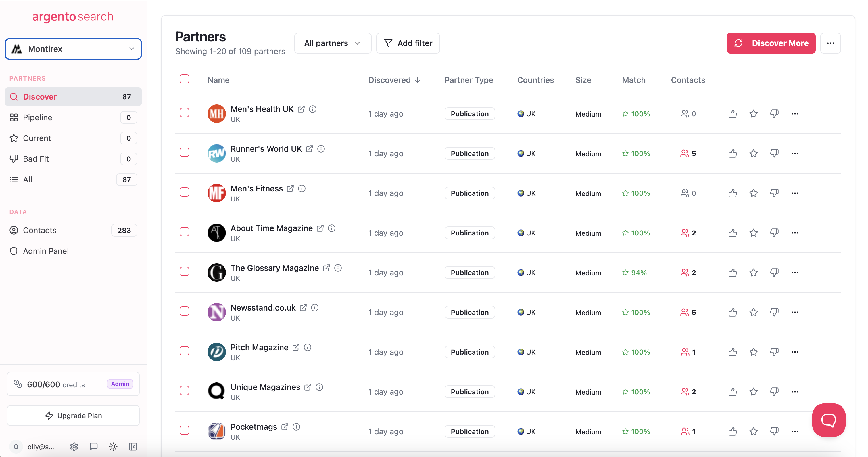The height and width of the screenshot is (457, 868).
Task: Check the select-all checkbox in header
Action: (x=184, y=79)
